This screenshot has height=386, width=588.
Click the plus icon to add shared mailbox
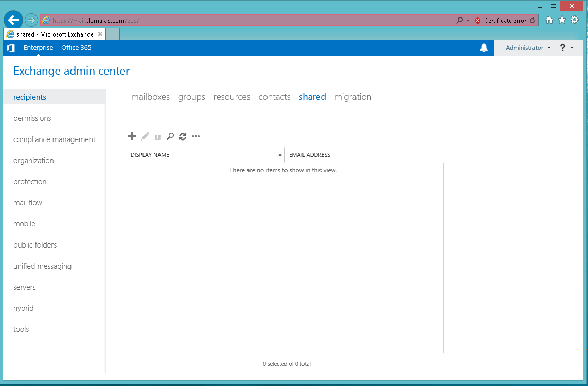(132, 136)
